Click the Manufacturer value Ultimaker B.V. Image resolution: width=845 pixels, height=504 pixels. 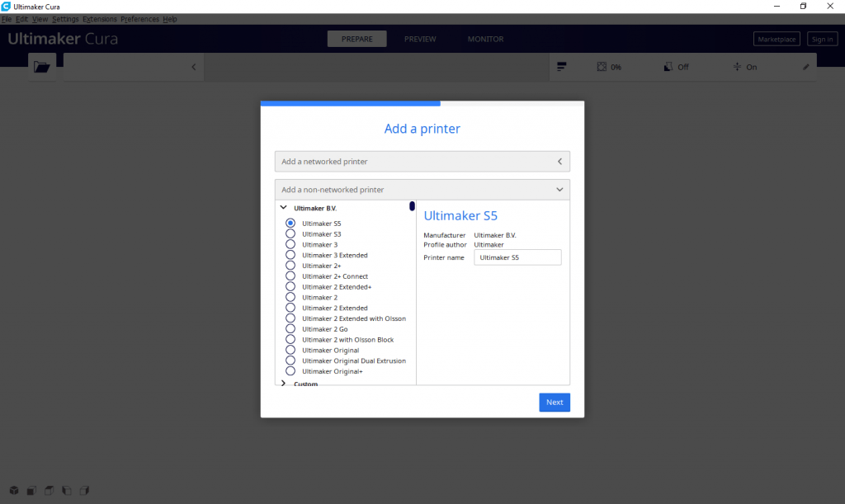pos(495,235)
